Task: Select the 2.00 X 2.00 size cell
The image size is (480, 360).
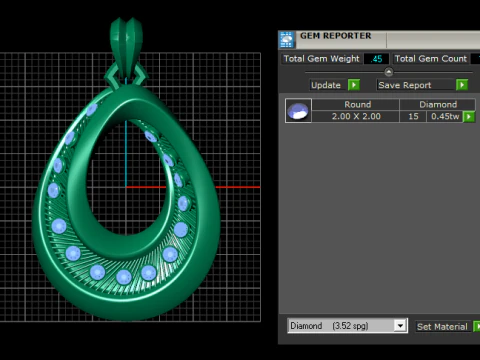Action: pyautogui.click(x=356, y=116)
